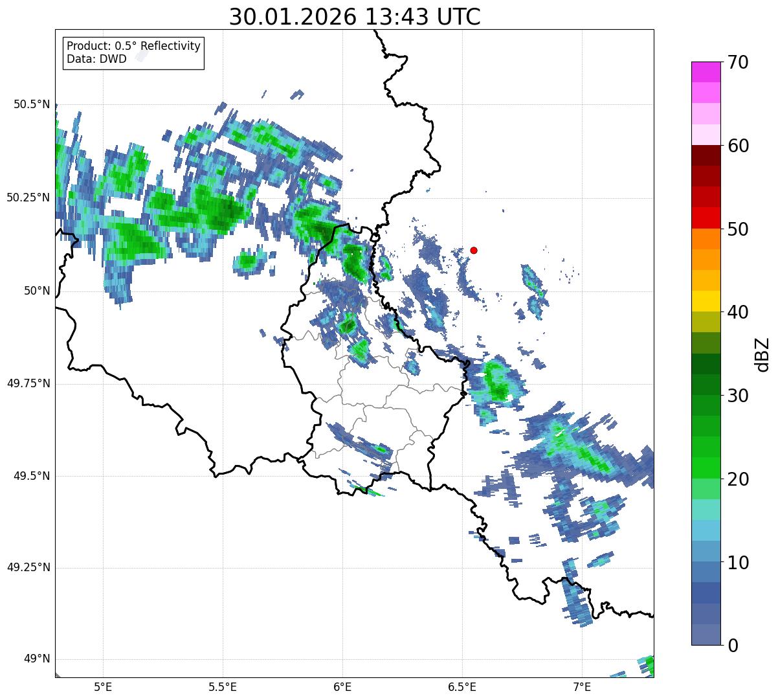
Task: Click the 49.5°N latitude label
Action: (31, 476)
